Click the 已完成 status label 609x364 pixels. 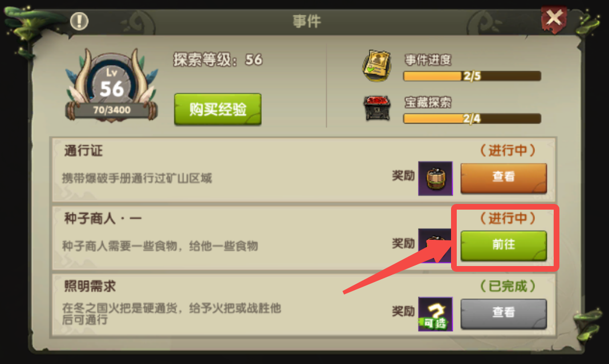507,287
